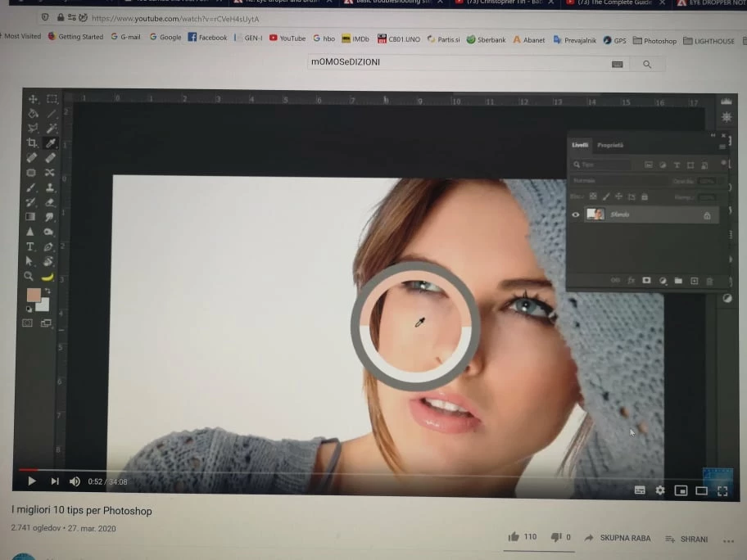Delete layer with trash icon
Screen dimensions: 747x560
tap(709, 281)
